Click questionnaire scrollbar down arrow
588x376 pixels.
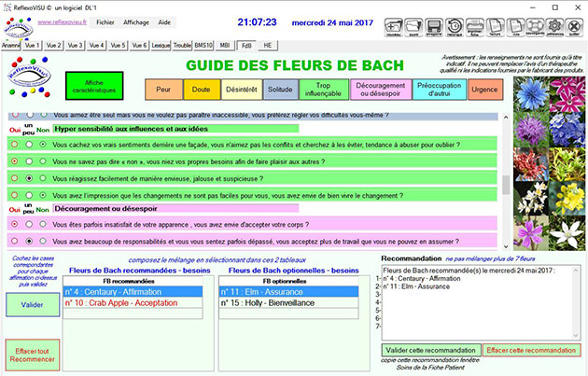click(x=506, y=246)
